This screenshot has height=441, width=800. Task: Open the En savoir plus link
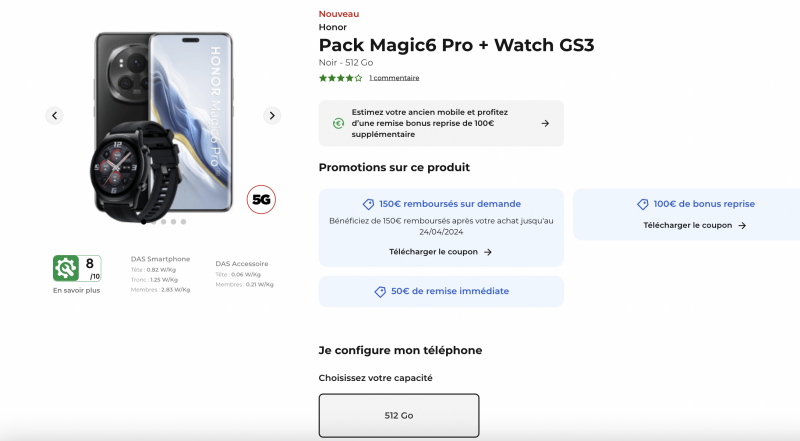[77, 290]
